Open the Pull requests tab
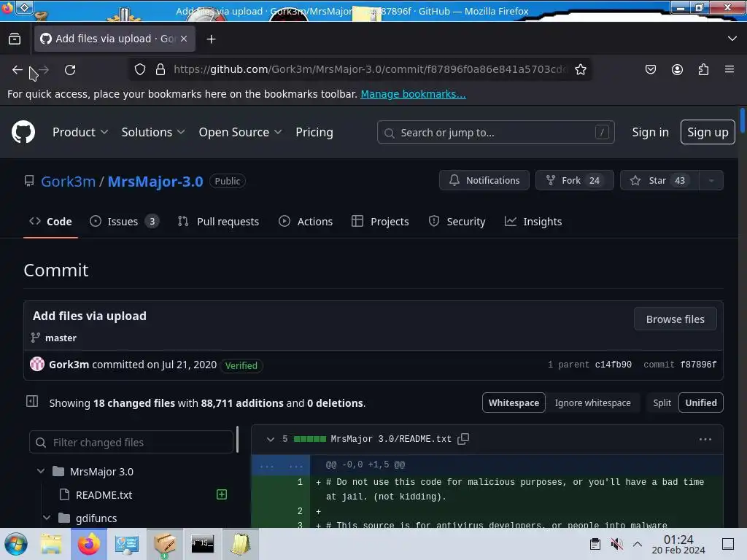 coord(218,222)
